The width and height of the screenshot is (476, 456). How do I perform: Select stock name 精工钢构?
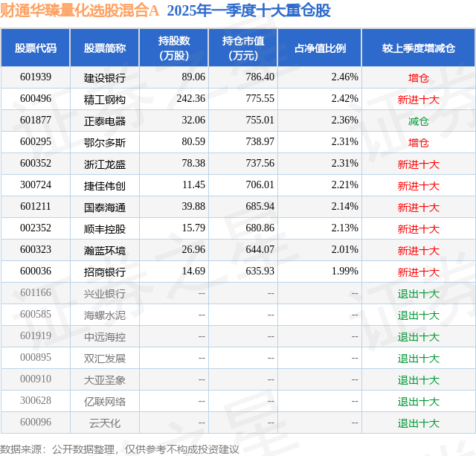click(105, 99)
